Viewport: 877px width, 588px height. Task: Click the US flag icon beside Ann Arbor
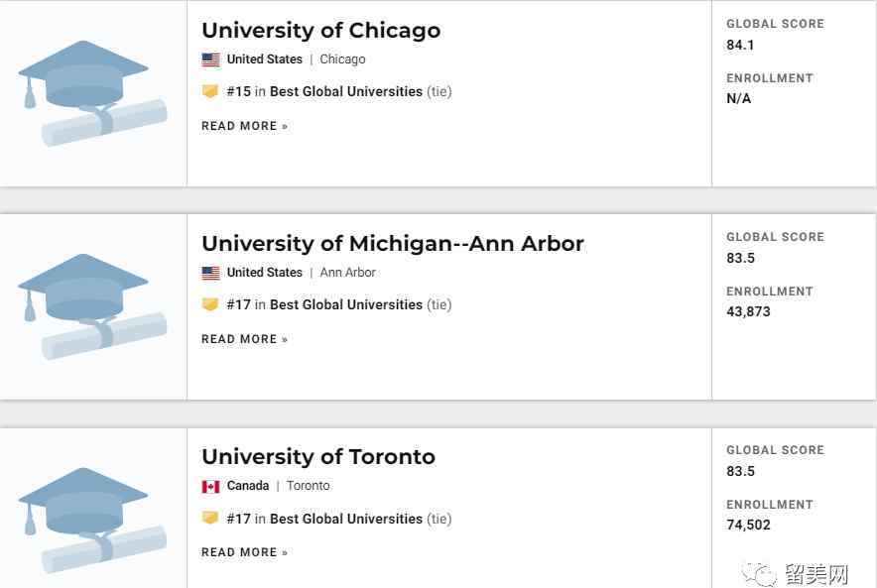[211, 273]
